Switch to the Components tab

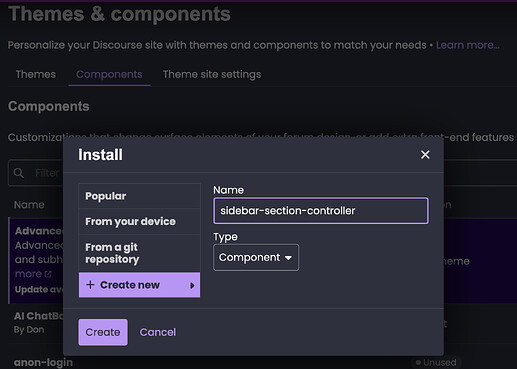(x=109, y=74)
